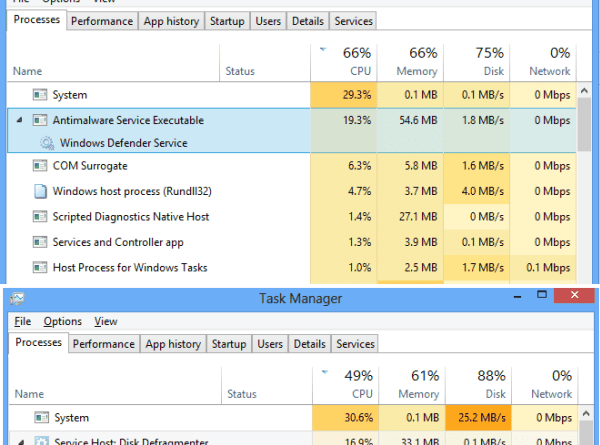Sort by Name column in upper window

[x=113, y=62]
